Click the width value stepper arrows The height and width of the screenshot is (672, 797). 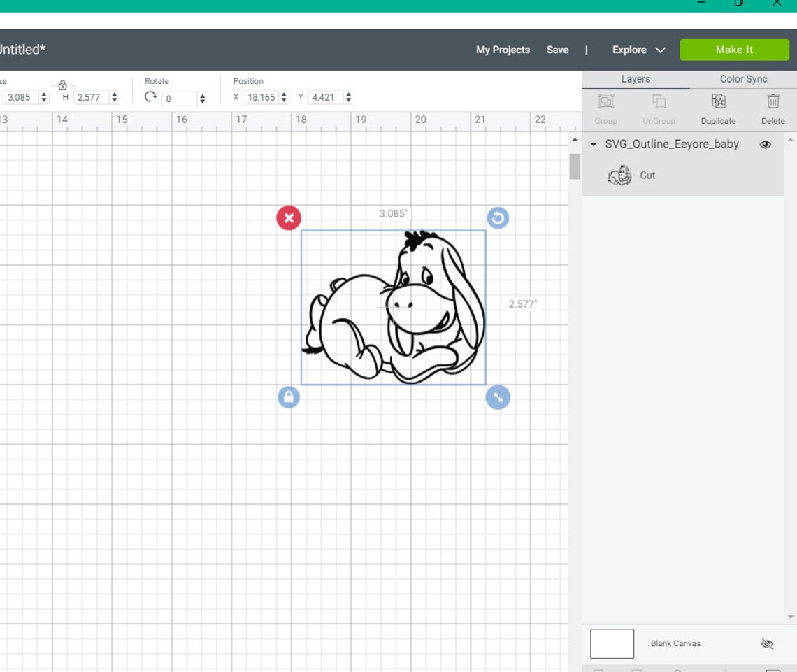tap(44, 97)
